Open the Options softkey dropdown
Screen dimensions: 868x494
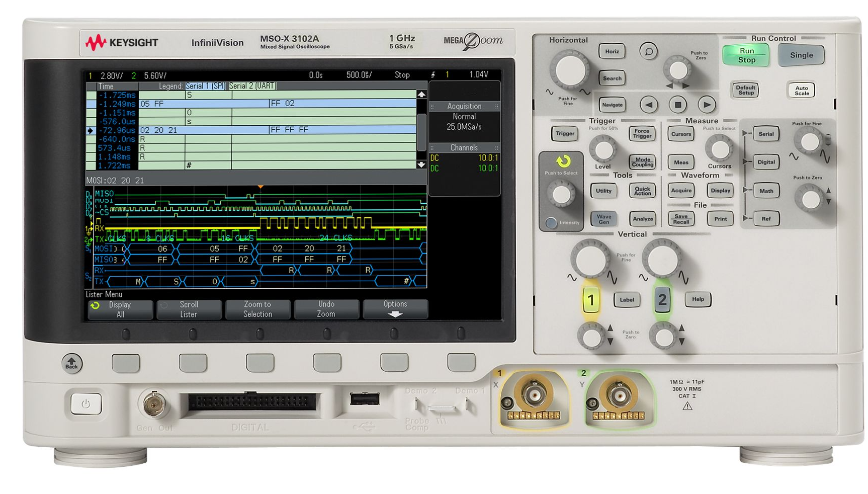(x=395, y=308)
